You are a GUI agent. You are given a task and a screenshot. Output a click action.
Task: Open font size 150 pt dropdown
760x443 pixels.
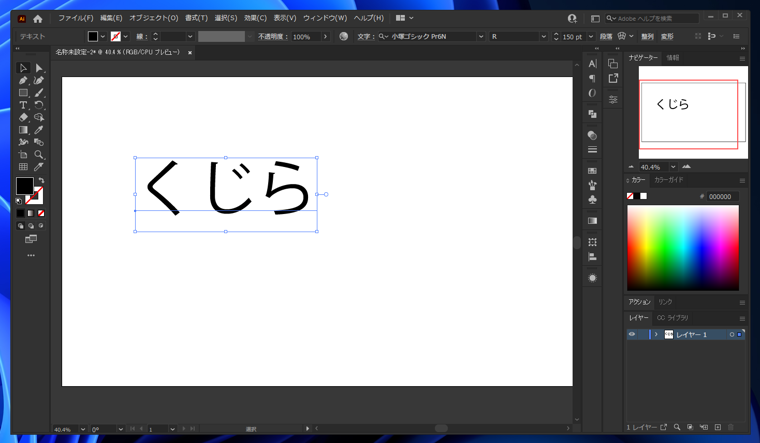click(x=591, y=36)
